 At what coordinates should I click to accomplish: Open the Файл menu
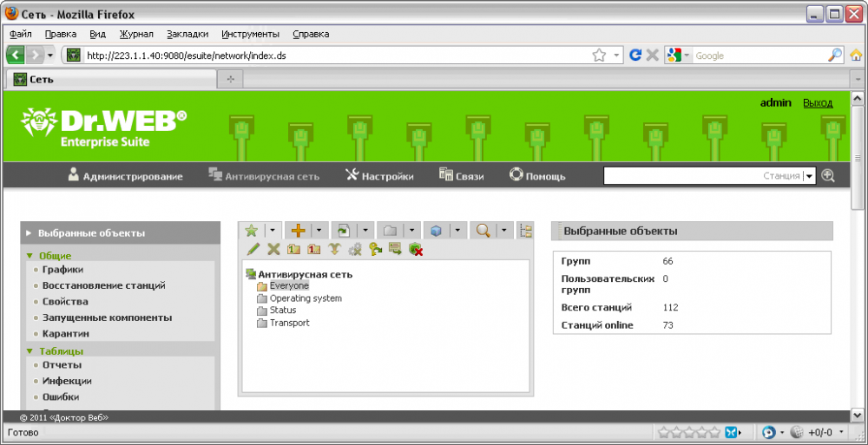[21, 34]
